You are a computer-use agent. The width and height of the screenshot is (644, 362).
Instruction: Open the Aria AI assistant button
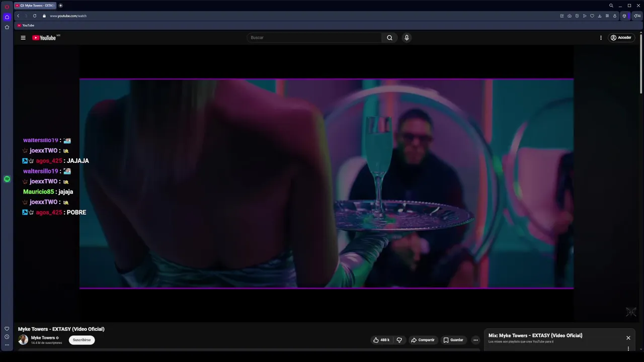coord(637,16)
